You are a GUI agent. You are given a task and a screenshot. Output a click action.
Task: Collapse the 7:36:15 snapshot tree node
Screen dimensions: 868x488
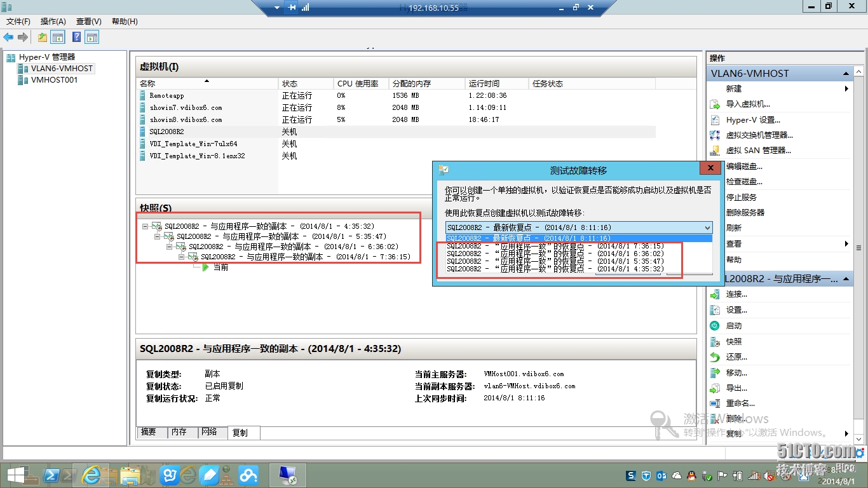(x=182, y=257)
